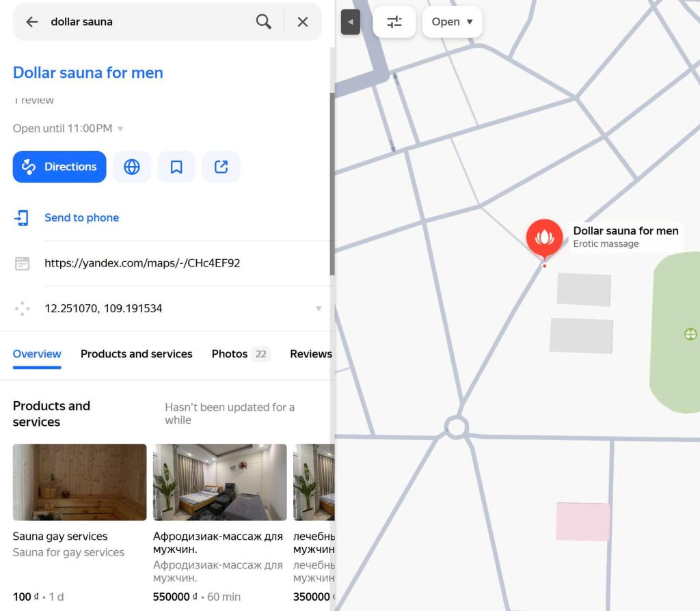Click the 'Sauna gay services' item title

(60, 537)
